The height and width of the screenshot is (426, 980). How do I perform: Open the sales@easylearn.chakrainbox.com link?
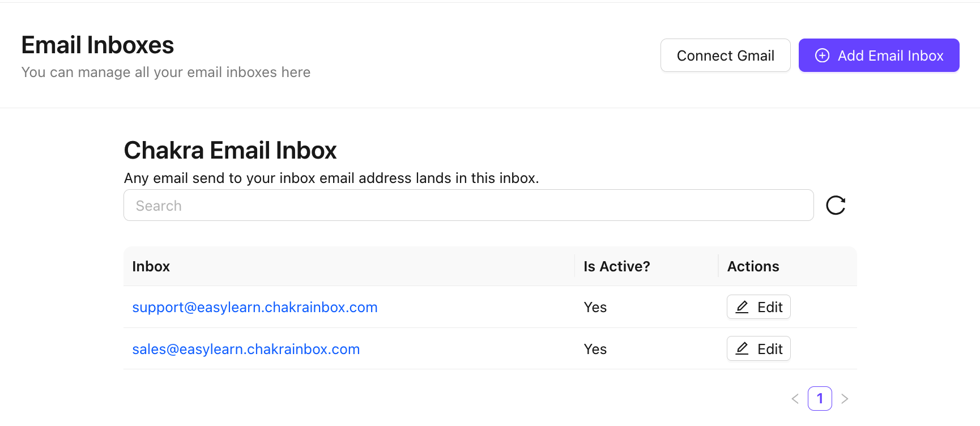click(x=246, y=349)
